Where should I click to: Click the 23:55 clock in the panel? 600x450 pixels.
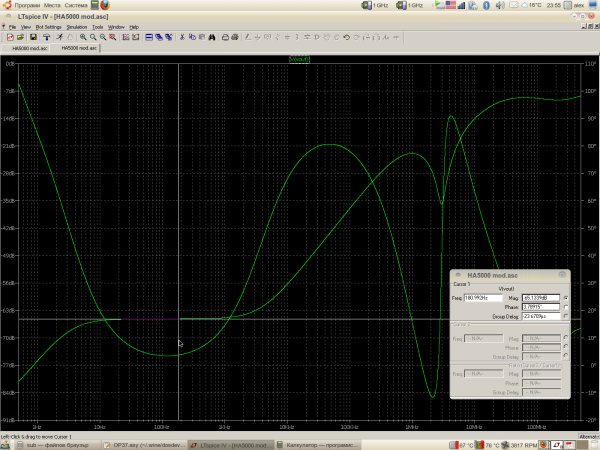(x=553, y=5)
